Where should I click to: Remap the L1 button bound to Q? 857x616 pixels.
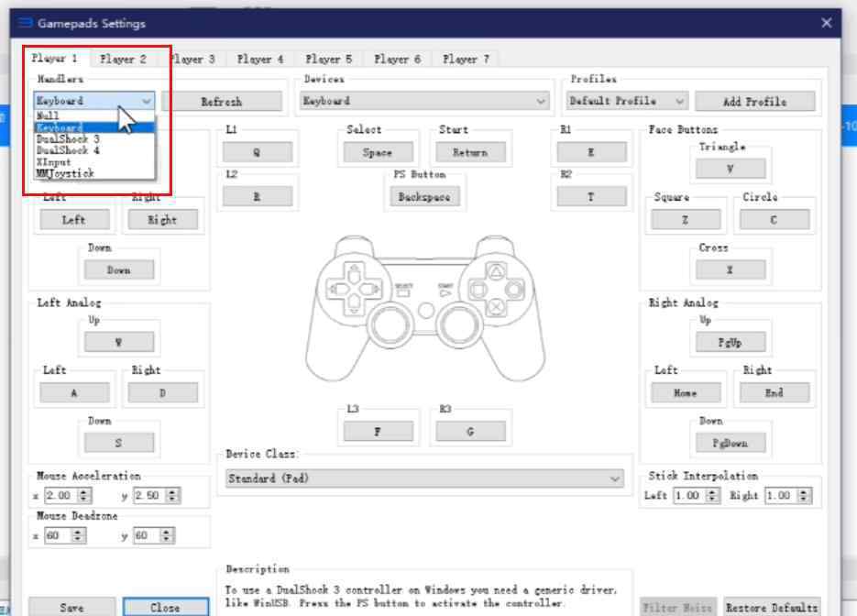point(258,152)
